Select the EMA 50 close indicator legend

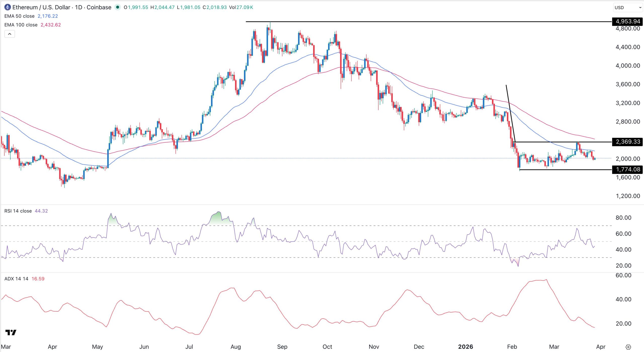19,16
